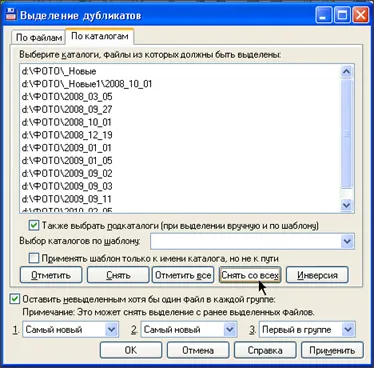Screen dimensions: 374x368
Task: Select the 'По каталогам' tab
Action: pos(100,36)
